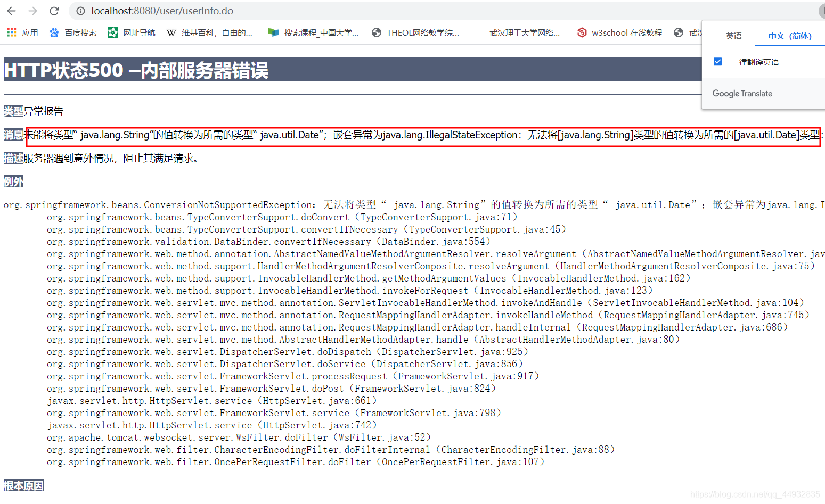This screenshot has height=504, width=825.
Task: Click the FrameworkServlet.processRequest stack line
Action: [293, 376]
